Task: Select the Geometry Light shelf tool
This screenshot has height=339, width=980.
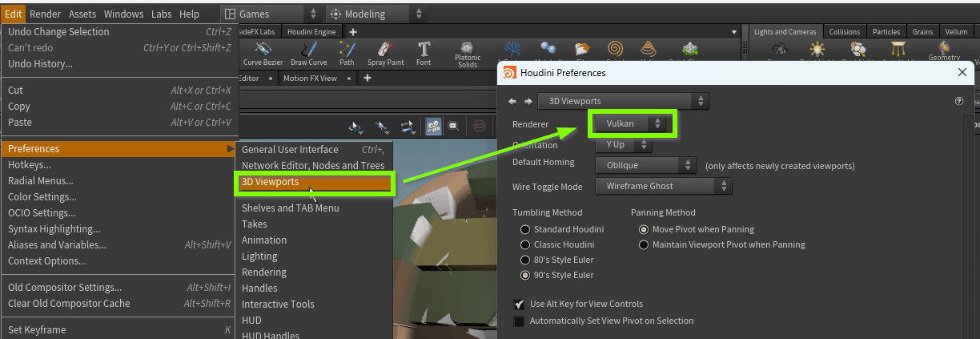Action: point(944,50)
